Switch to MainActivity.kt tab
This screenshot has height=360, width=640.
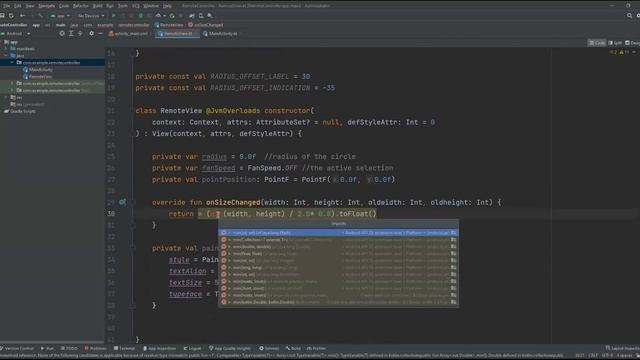220,34
